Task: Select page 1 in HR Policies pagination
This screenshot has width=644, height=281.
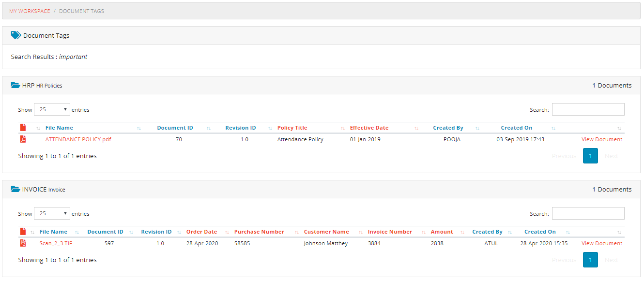Action: click(590, 156)
